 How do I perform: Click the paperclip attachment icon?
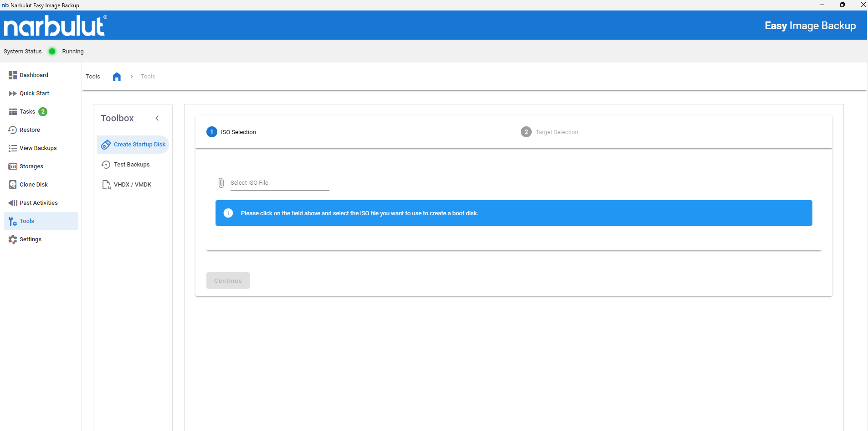coord(221,183)
